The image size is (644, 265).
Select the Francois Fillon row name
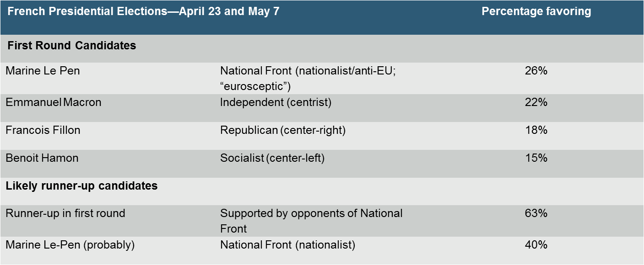[x=43, y=130]
